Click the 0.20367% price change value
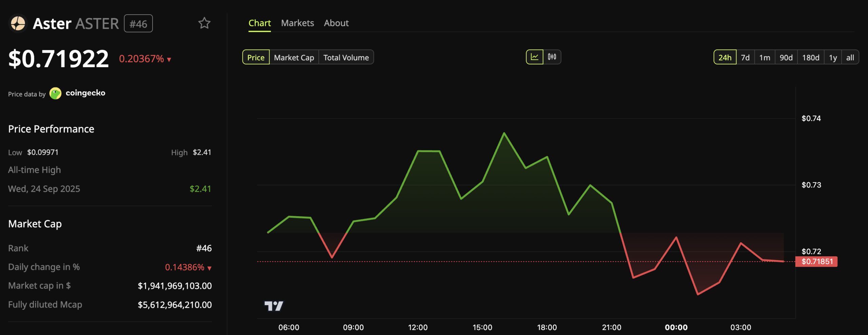This screenshot has width=868, height=335. (x=141, y=59)
